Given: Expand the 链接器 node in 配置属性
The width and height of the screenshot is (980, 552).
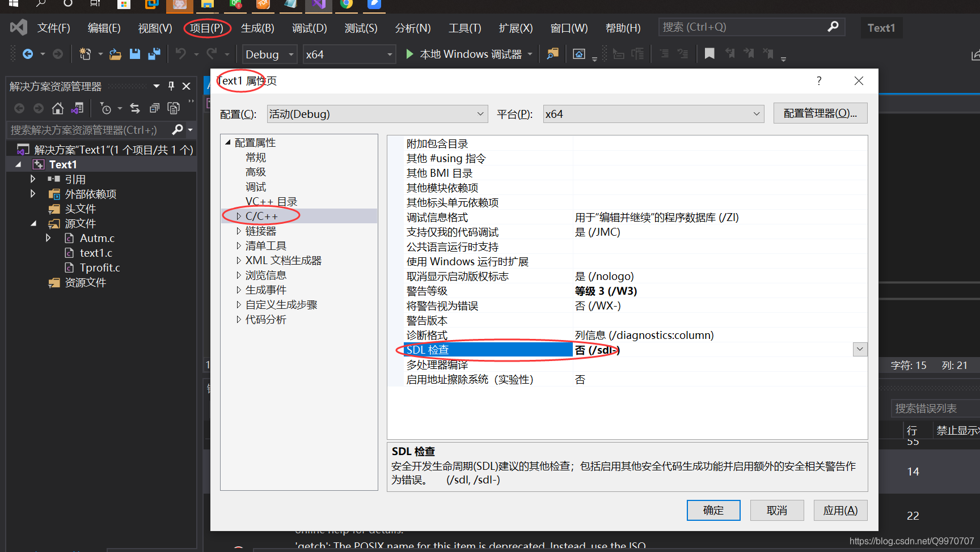Looking at the screenshot, I should click(239, 231).
